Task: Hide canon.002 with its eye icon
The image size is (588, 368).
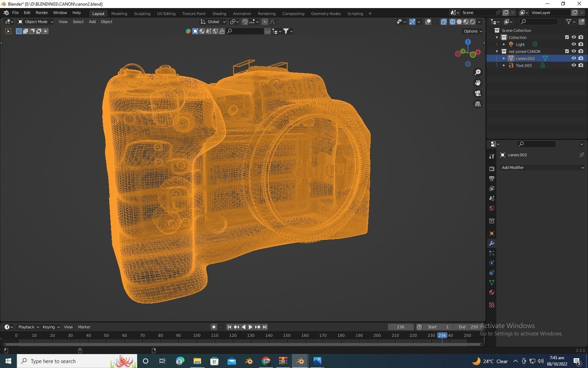Action: [x=574, y=58]
